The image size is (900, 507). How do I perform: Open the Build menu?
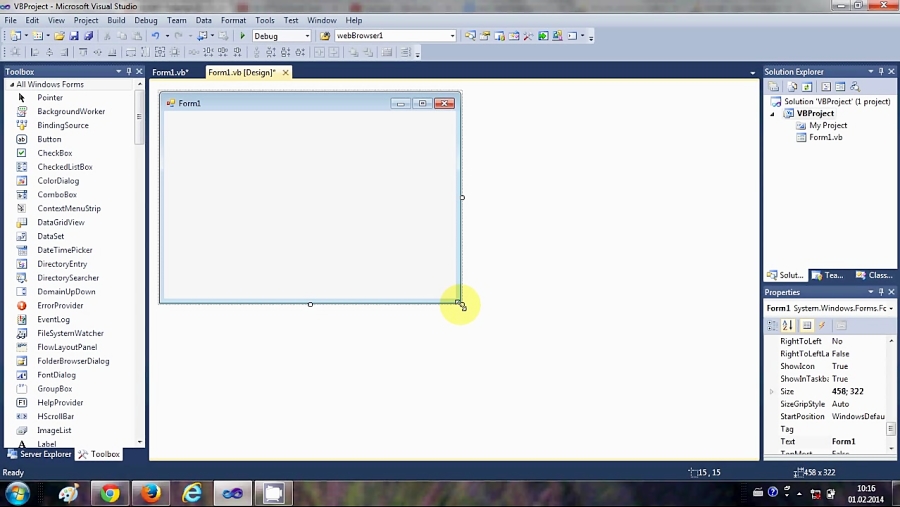click(116, 20)
